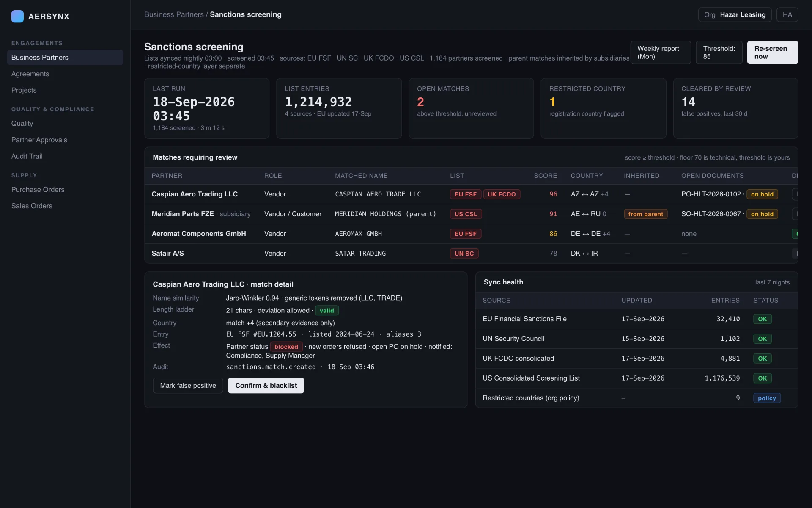This screenshot has width=812, height=508.
Task: Select UK FCDO consolidated source row
Action: pos(636,359)
